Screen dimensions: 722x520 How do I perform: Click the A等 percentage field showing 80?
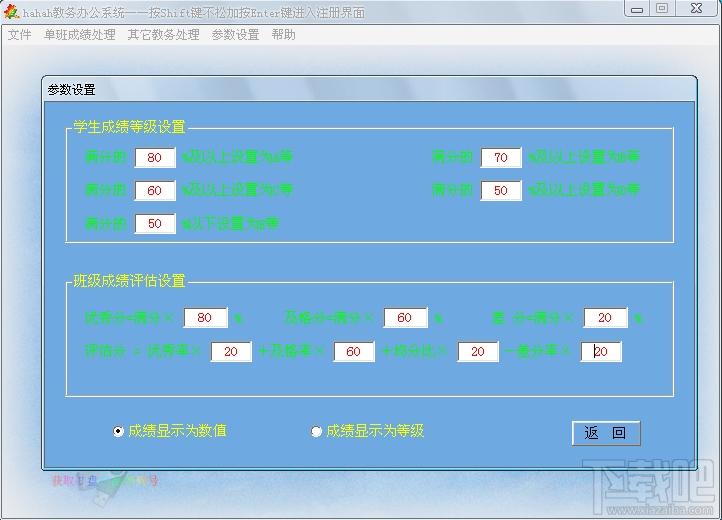click(x=155, y=158)
